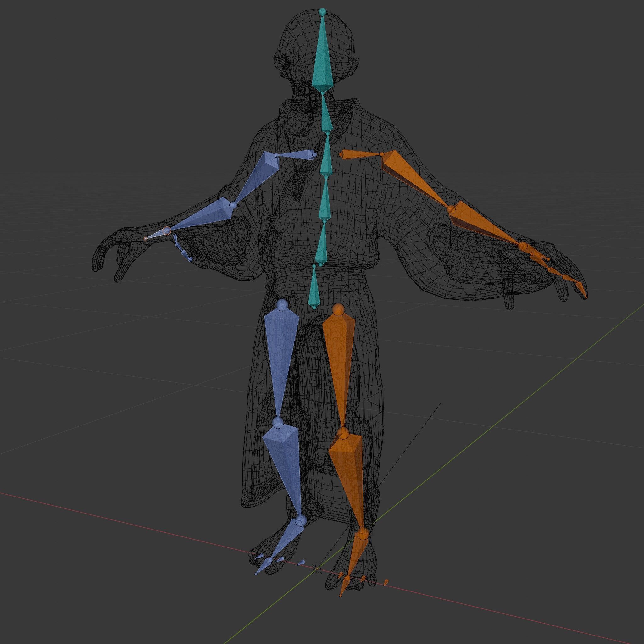Image resolution: width=644 pixels, height=644 pixels.
Task: Click the orange hip joint sphere
Action: click(339, 310)
